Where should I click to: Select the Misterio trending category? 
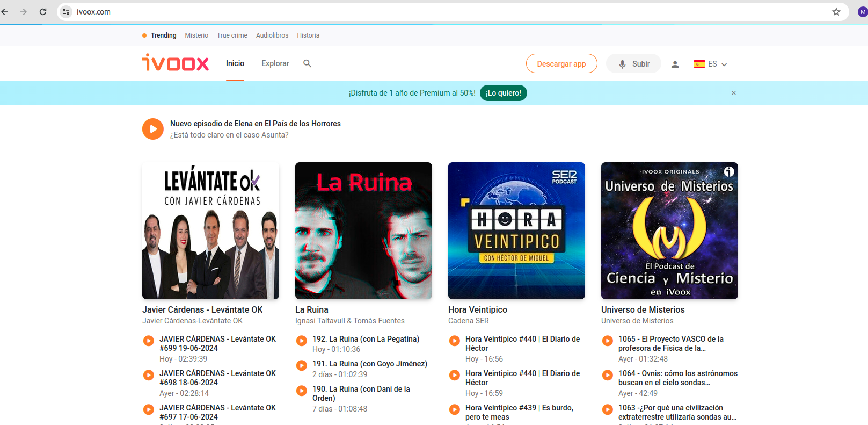196,35
